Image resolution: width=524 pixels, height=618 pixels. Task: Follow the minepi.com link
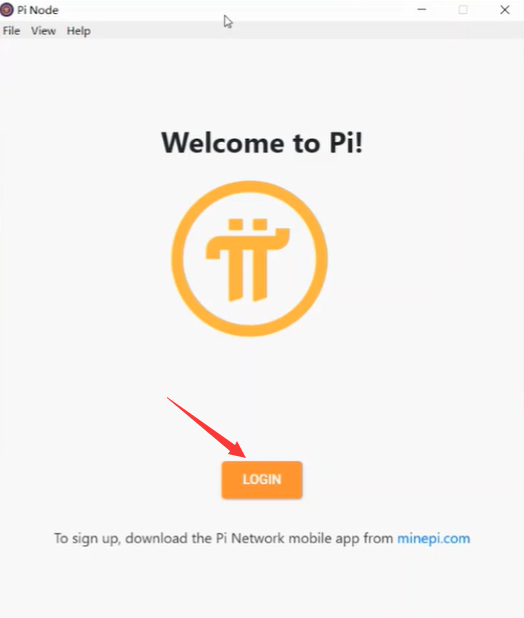433,538
